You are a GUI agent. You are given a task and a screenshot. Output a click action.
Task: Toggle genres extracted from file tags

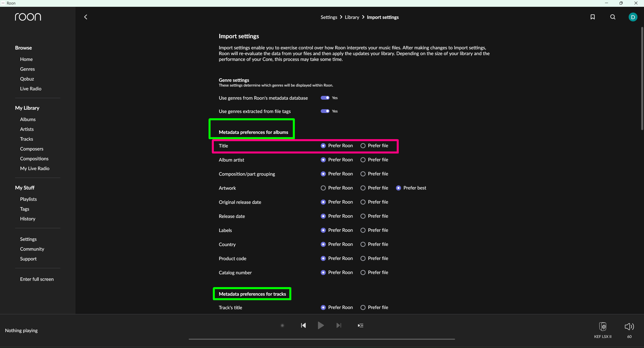[325, 111]
